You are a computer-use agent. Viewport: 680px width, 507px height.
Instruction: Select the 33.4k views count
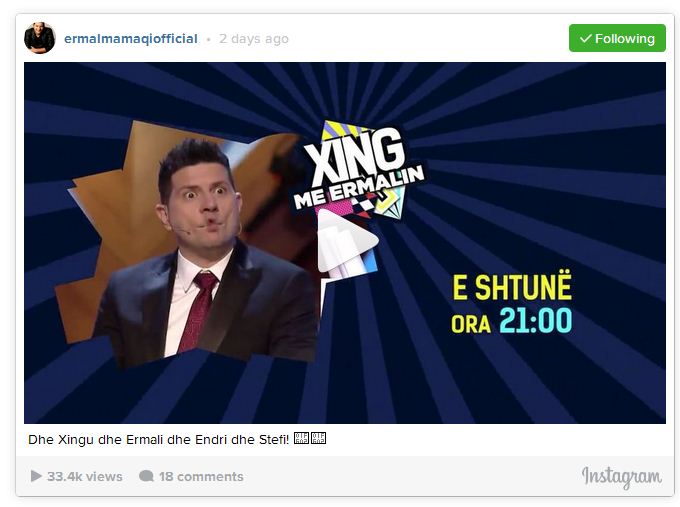85,477
